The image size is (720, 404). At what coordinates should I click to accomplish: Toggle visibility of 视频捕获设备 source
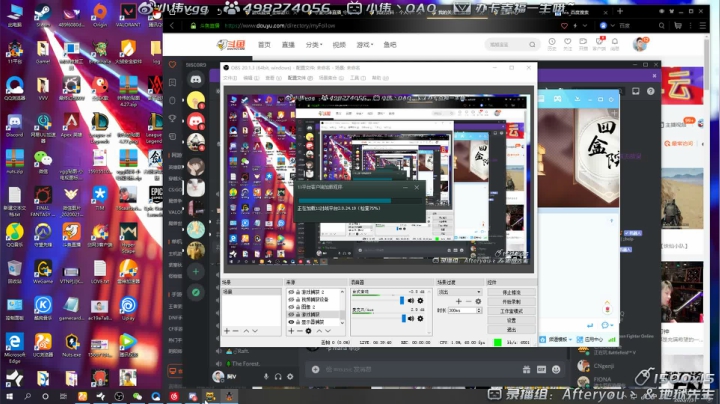tap(291, 299)
